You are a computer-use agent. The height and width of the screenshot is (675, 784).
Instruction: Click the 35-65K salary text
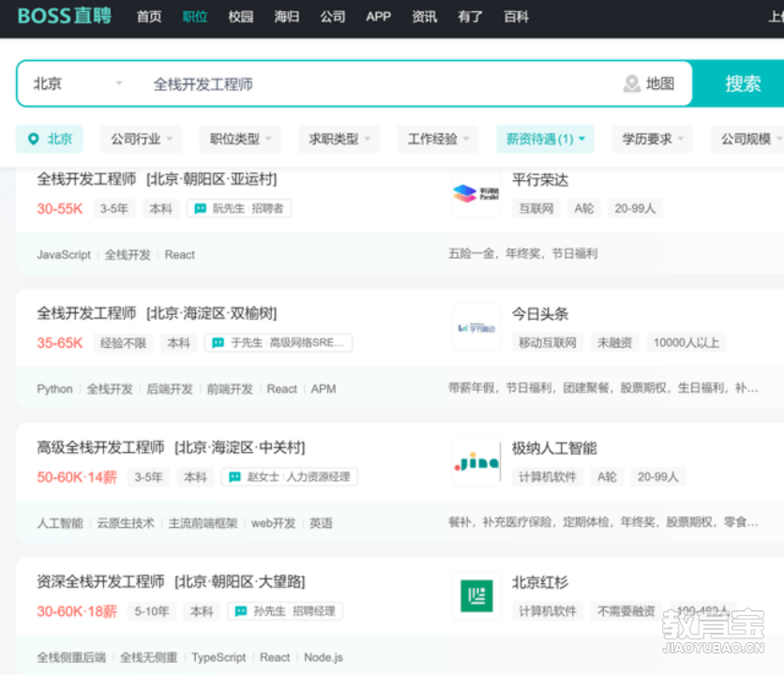[x=59, y=342]
